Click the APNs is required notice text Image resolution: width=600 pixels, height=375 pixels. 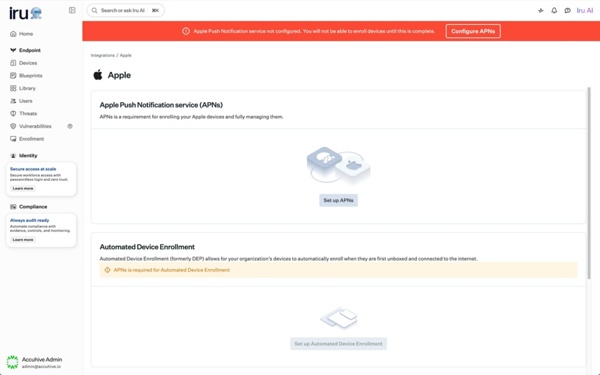tap(171, 270)
